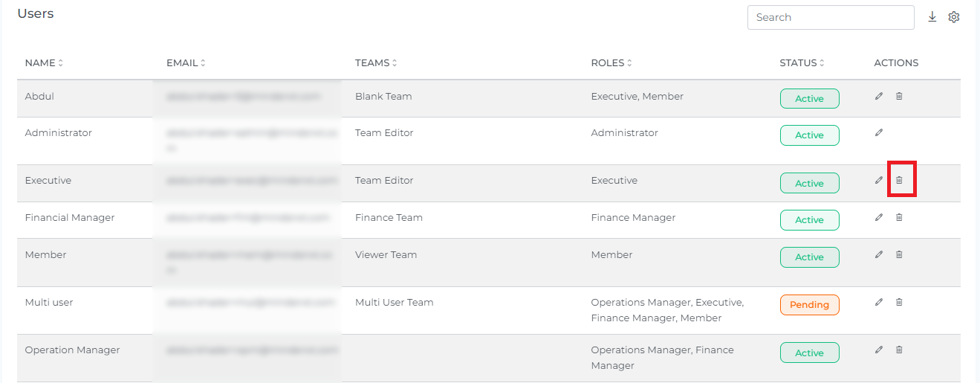
Task: Delete the Member user via trash icon
Action: point(899,254)
